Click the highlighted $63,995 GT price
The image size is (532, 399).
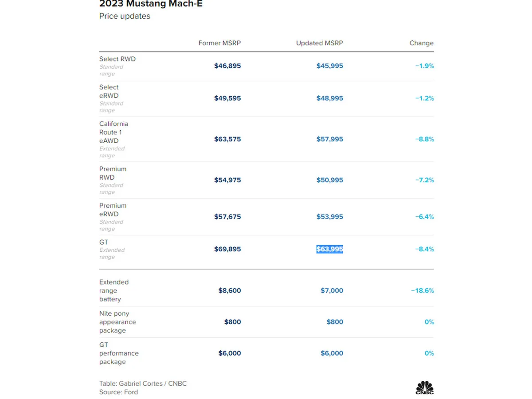click(x=329, y=249)
